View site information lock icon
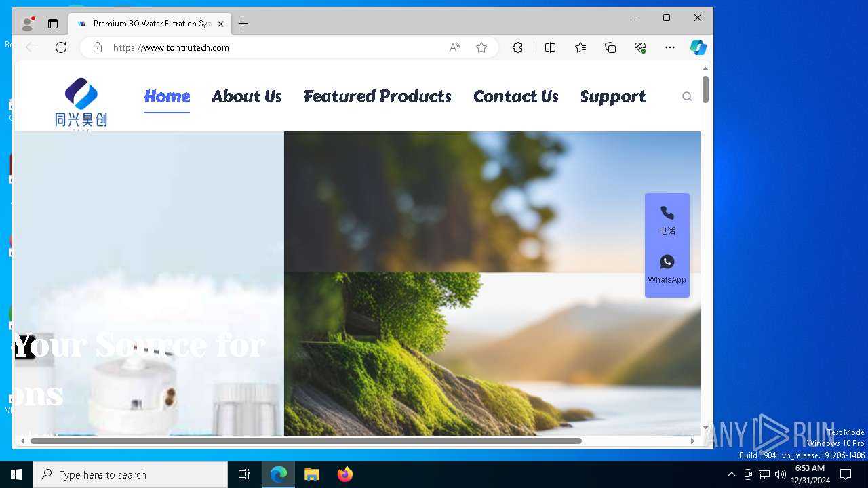Viewport: 868px width, 488px height. pos(98,47)
